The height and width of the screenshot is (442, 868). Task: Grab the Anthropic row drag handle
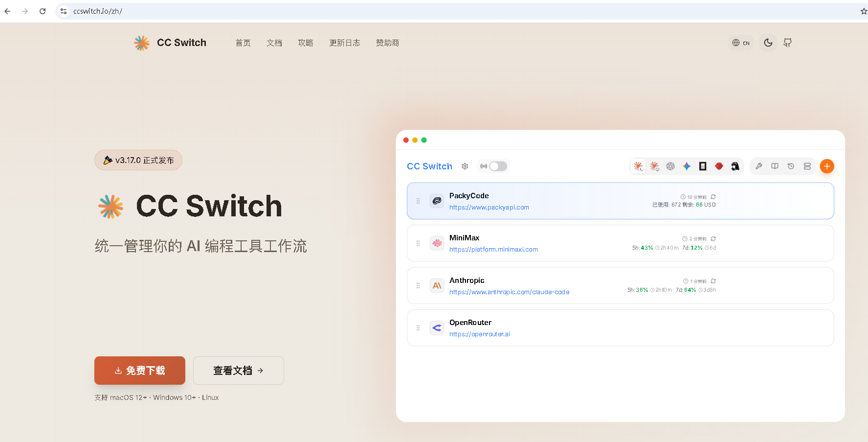(418, 285)
